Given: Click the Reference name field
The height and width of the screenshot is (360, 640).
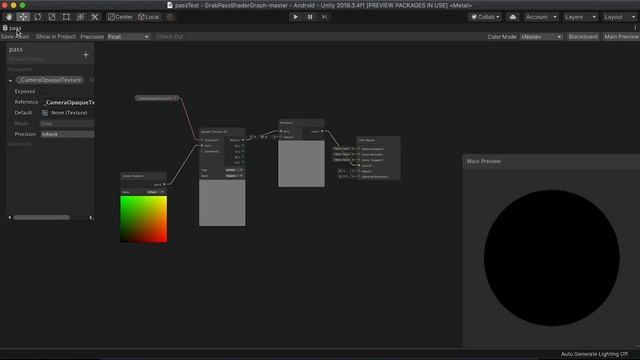Looking at the screenshot, I should 68,102.
